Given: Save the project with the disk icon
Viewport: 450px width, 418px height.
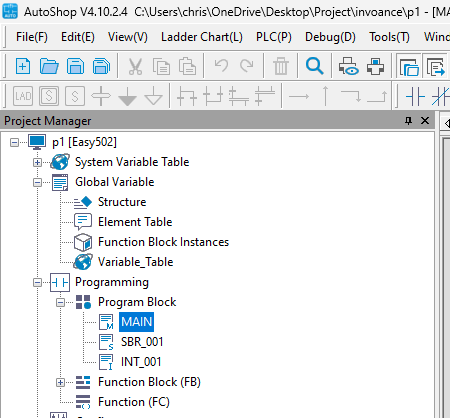Looking at the screenshot, I should coord(75,66).
